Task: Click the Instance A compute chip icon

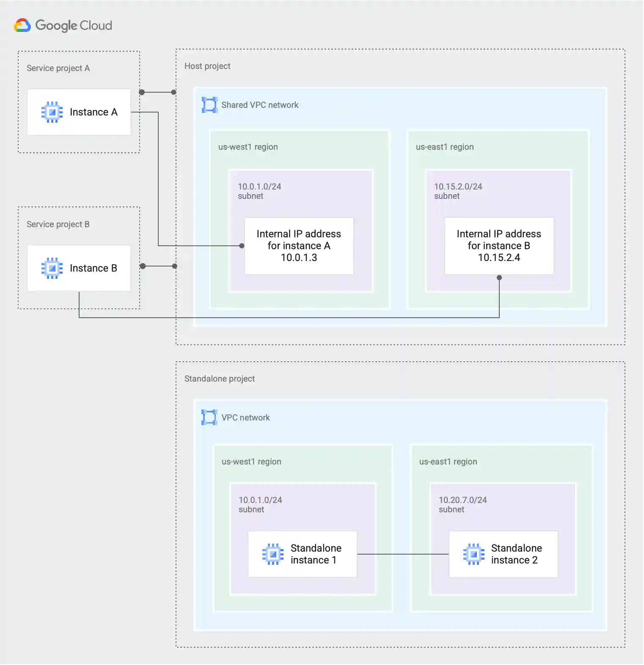Action: click(52, 112)
